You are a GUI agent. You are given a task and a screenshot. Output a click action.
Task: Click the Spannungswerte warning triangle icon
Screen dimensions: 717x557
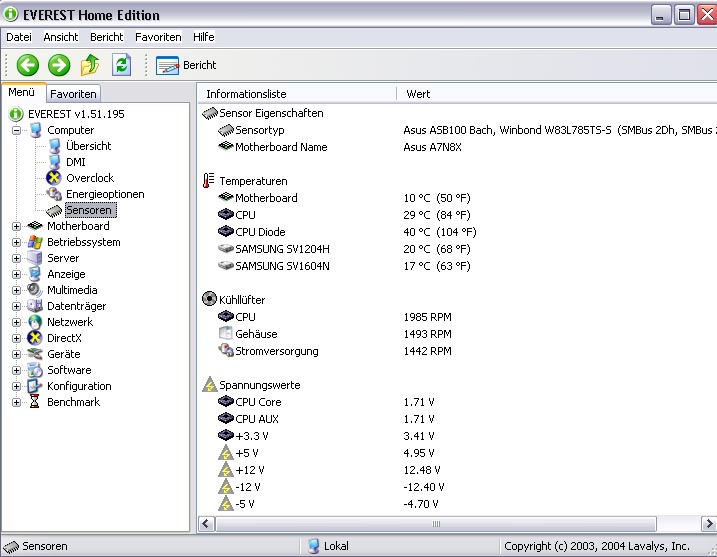click(x=209, y=385)
